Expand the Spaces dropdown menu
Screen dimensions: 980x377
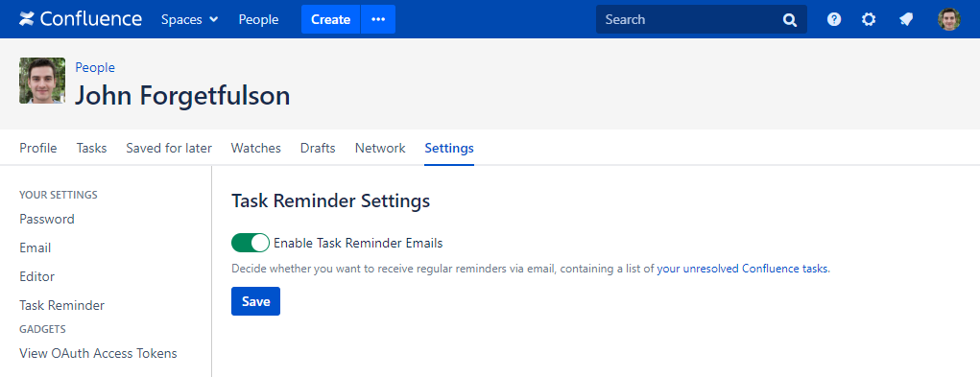click(x=190, y=19)
